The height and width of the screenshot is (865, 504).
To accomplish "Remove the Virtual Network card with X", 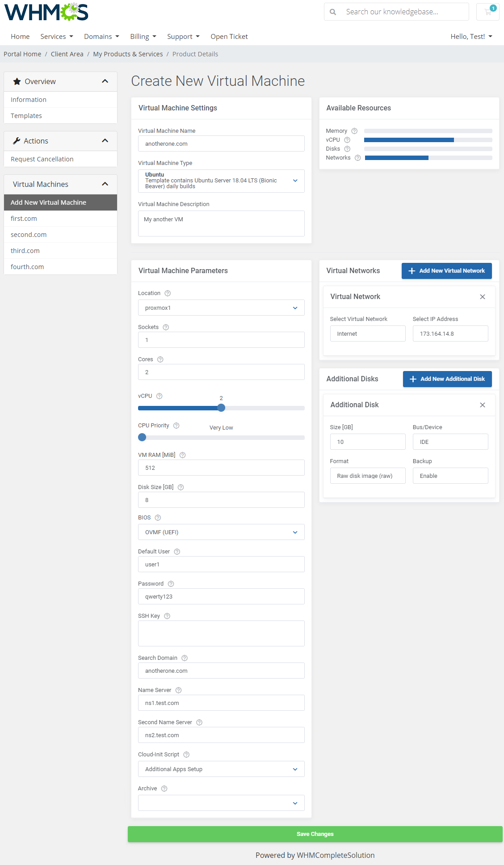I will pos(483,297).
